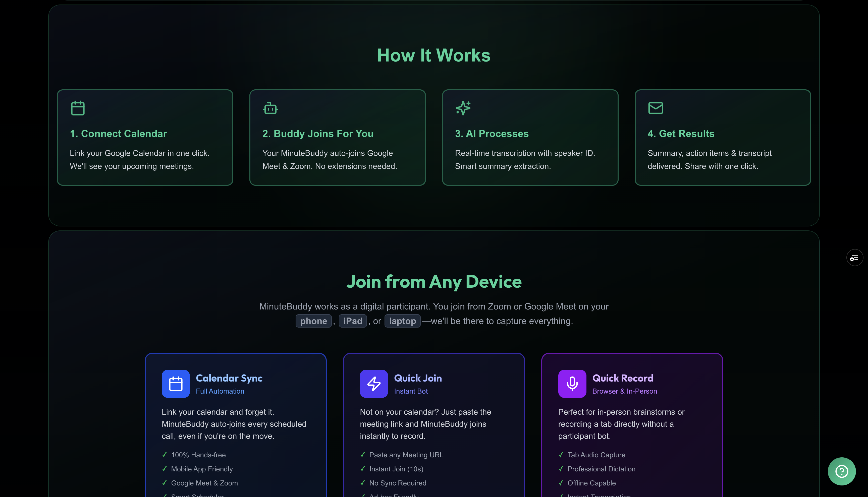Click the 'Quick Join' card title

[x=418, y=378]
